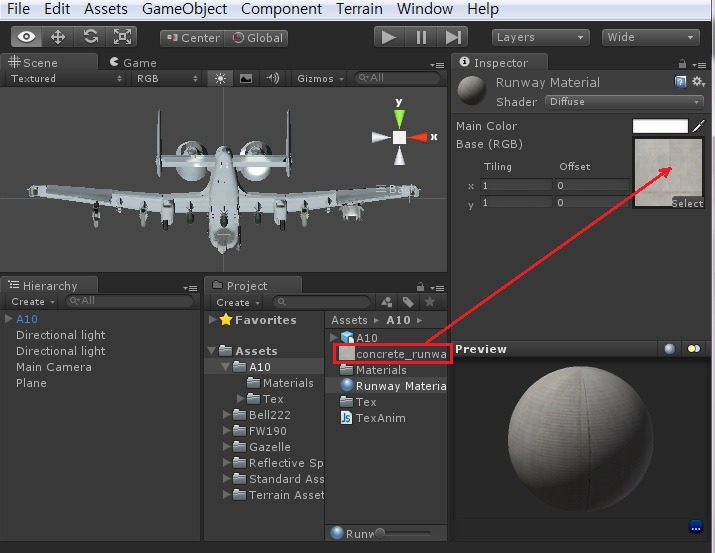
Task: Open the GameObject menu
Action: coord(184,9)
